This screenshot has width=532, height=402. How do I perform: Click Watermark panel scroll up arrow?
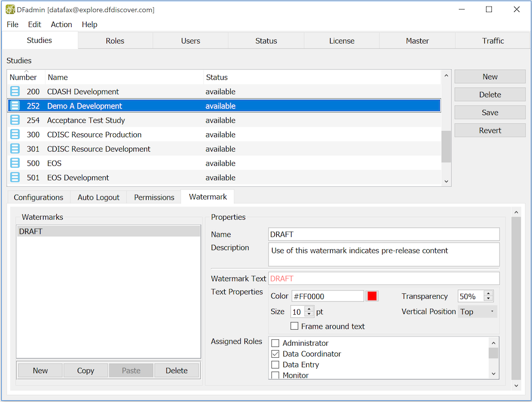[516, 212]
